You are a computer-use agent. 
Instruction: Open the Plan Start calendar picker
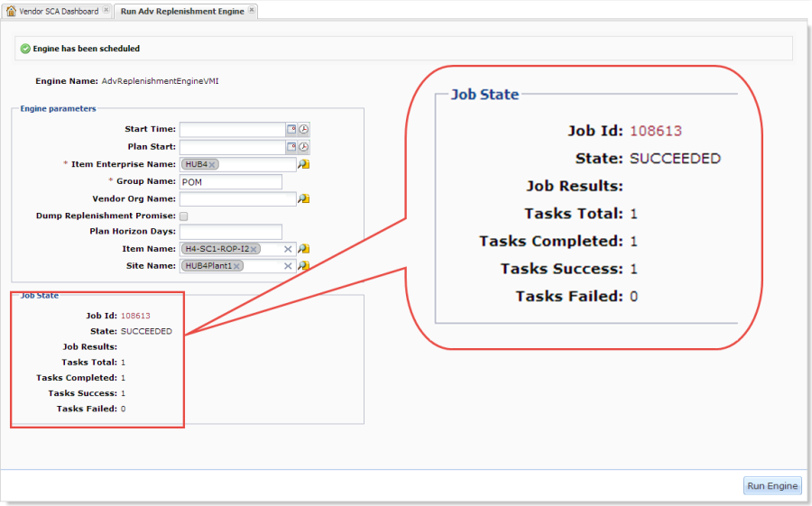click(291, 147)
